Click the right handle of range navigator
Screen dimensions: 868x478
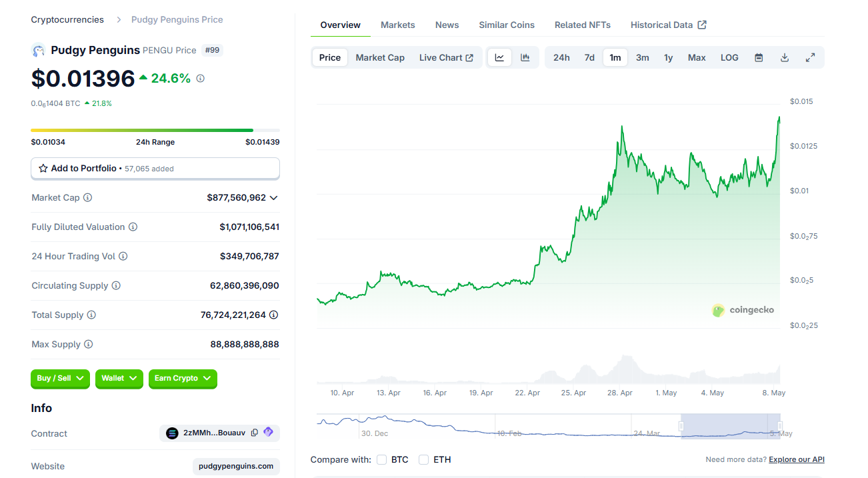tap(780, 426)
